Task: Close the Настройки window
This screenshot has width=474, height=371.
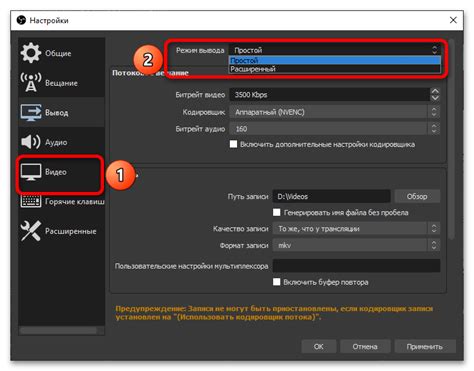Action: 453,20
